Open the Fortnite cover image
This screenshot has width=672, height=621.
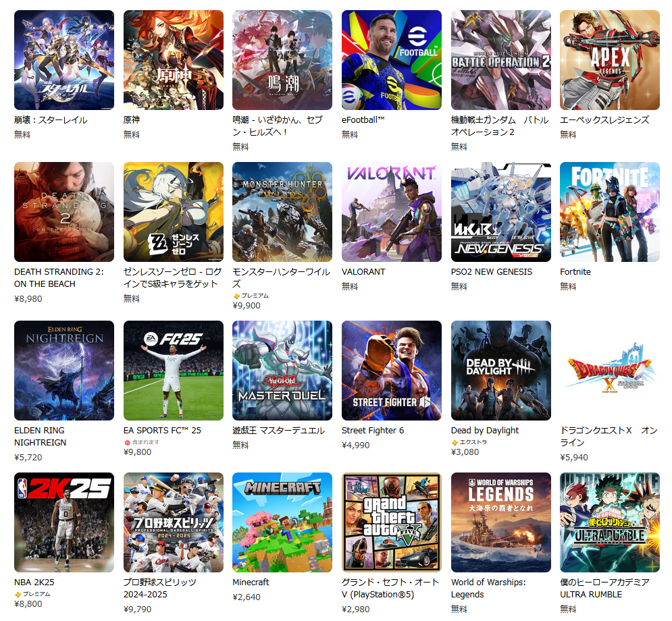tap(610, 212)
